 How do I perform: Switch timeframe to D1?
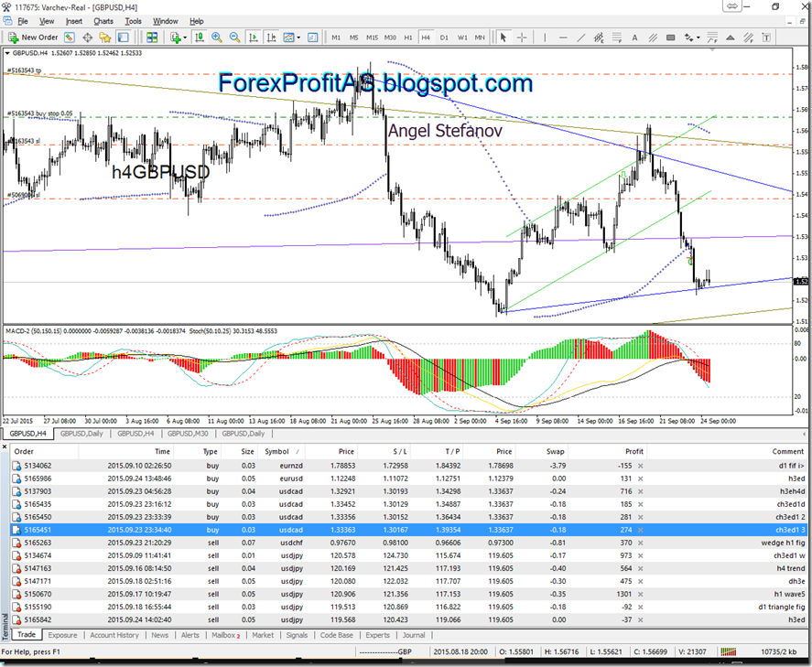pyautogui.click(x=444, y=38)
